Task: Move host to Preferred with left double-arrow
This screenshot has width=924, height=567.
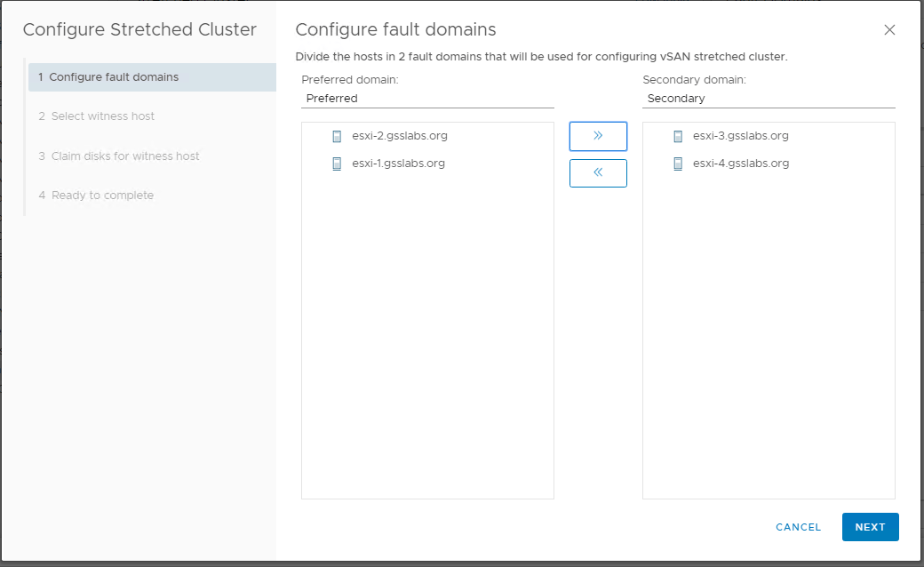Action: tap(598, 173)
